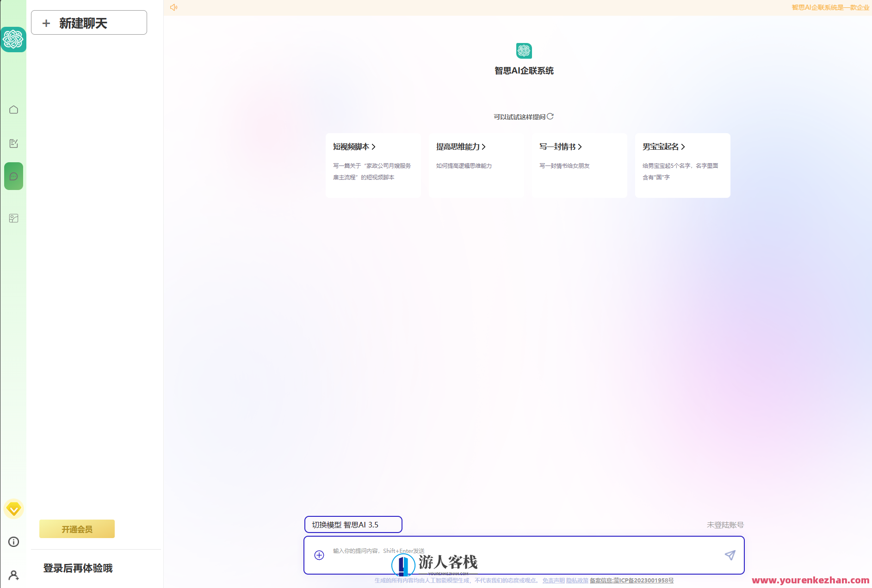This screenshot has width=872, height=588.
Task: Click the plus attachment icon in the input box
Action: [319, 555]
